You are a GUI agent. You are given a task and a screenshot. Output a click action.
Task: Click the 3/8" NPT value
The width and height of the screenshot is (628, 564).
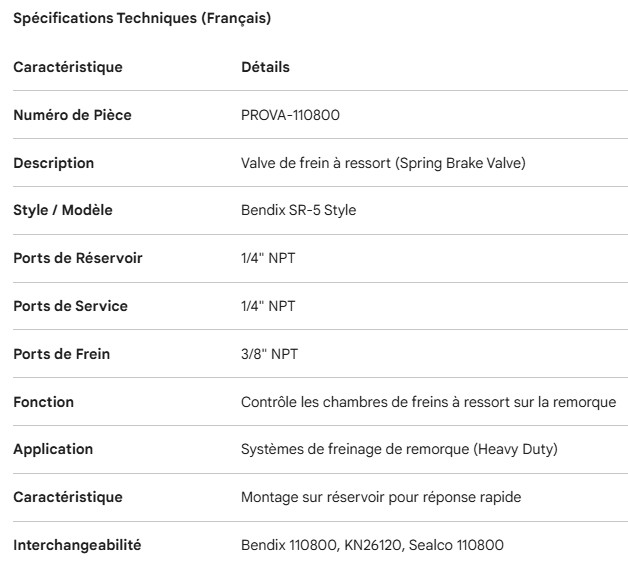(269, 354)
